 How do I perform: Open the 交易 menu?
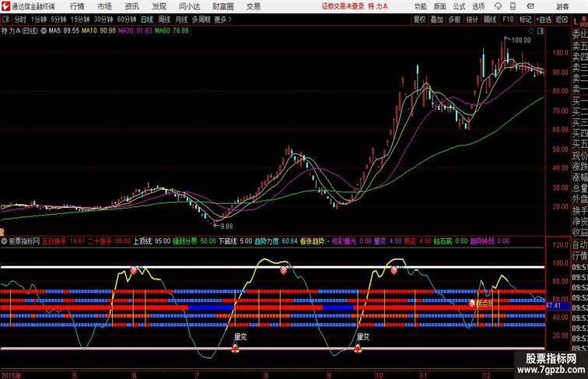[x=253, y=6]
